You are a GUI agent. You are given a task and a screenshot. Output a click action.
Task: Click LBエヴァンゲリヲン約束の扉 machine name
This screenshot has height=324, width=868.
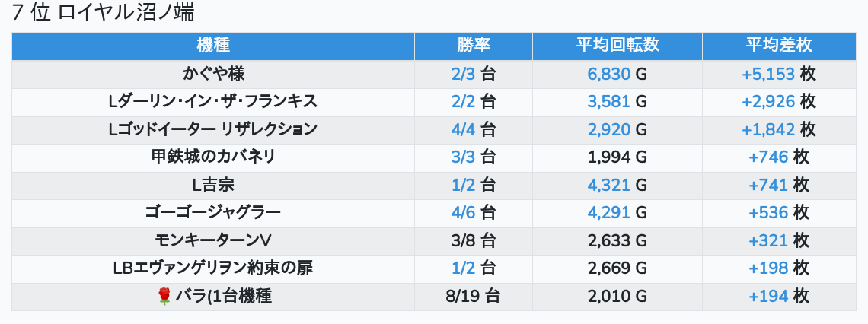pyautogui.click(x=213, y=268)
